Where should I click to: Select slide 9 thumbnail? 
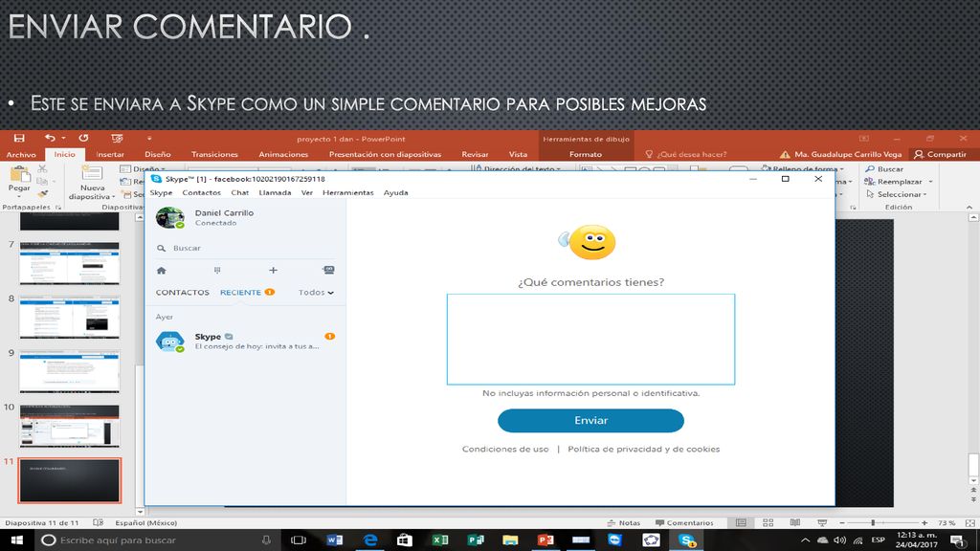[x=69, y=372]
